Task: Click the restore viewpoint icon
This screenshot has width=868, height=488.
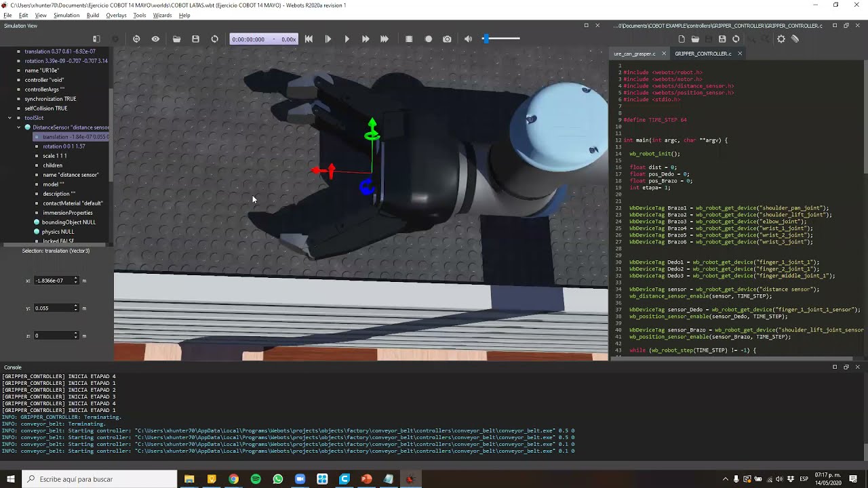Action: pos(136,39)
